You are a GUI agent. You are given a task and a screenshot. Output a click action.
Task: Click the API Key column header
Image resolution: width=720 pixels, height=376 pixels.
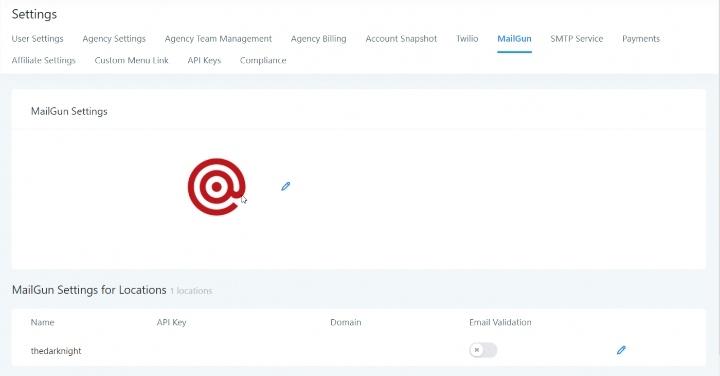[x=171, y=322]
